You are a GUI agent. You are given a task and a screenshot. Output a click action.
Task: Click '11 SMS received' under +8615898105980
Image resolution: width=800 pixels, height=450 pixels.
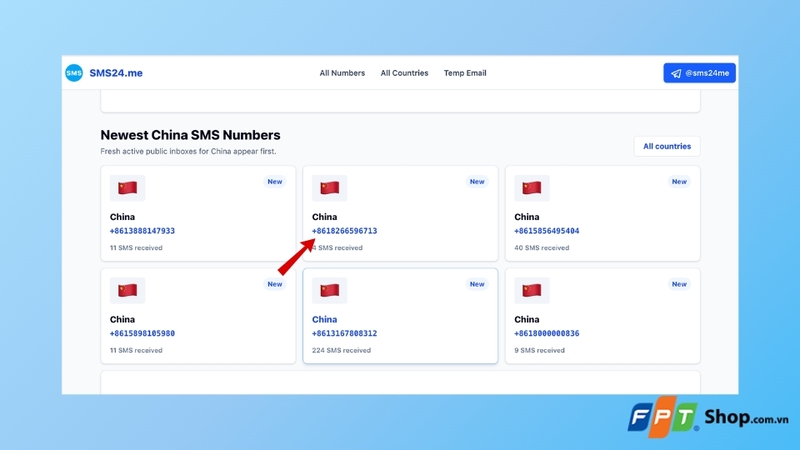tap(136, 351)
